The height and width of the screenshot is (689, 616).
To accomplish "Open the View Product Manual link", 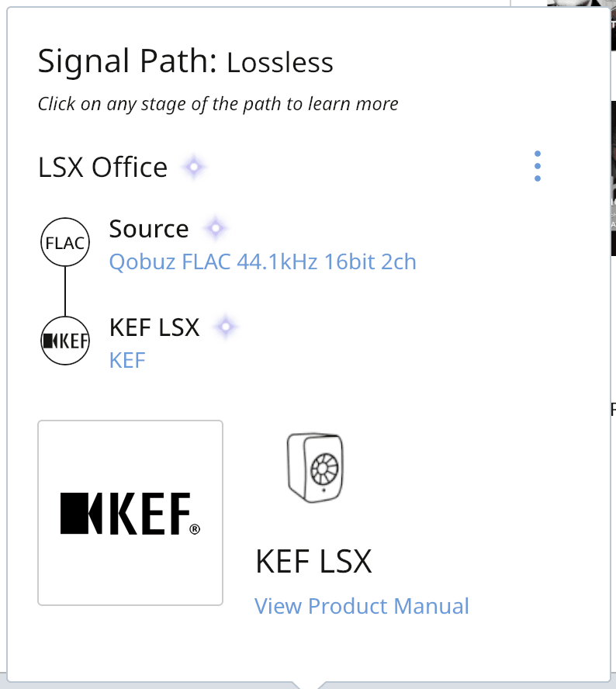I will point(362,606).
